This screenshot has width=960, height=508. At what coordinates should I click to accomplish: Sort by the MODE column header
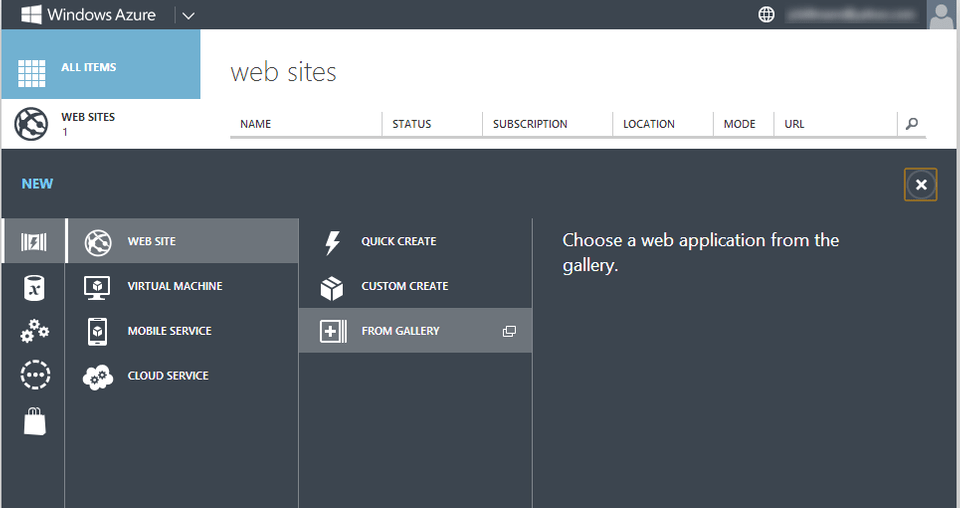tap(740, 124)
